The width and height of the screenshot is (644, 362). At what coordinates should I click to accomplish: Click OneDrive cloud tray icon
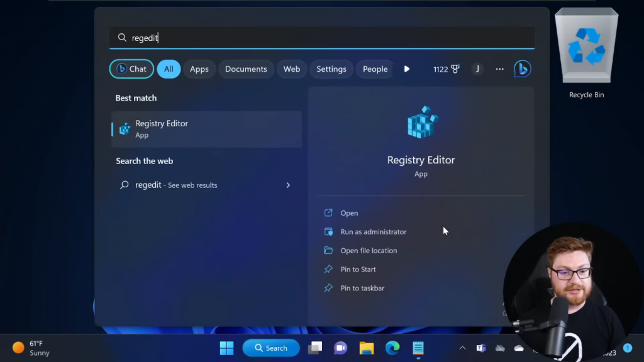[x=519, y=348]
